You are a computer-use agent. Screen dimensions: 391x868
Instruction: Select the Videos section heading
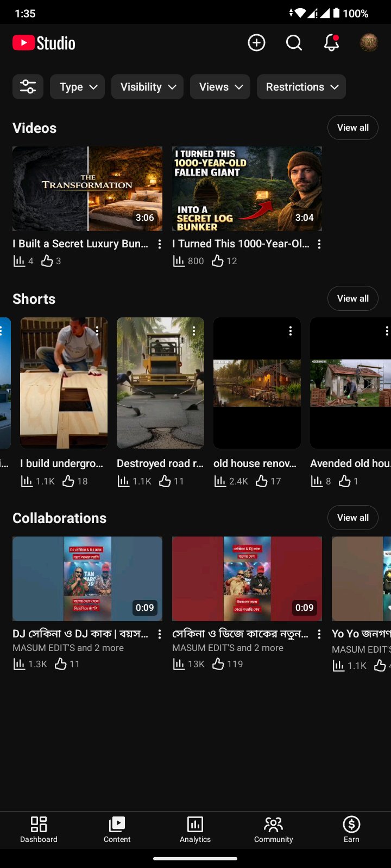34,128
